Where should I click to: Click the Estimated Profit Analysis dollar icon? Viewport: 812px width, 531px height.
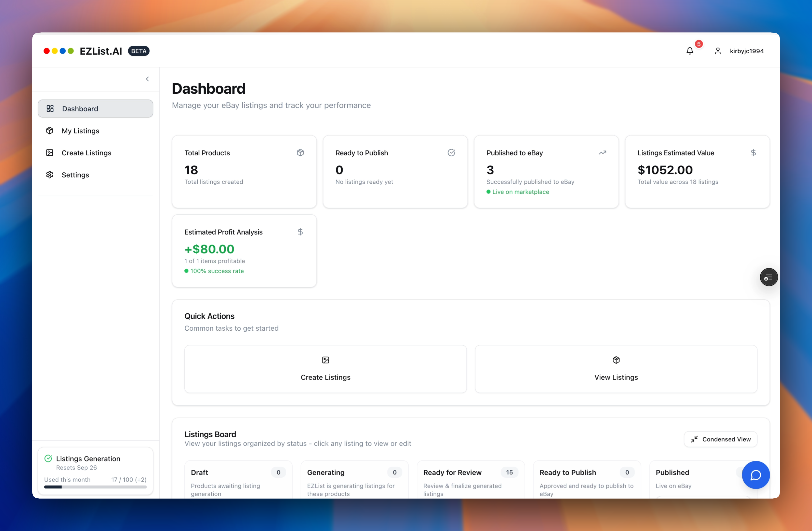300,232
